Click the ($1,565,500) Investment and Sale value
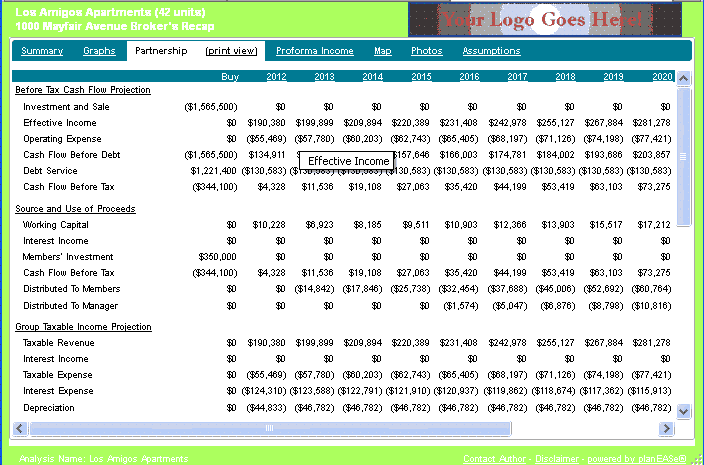Image resolution: width=704 pixels, height=465 pixels. click(x=211, y=107)
